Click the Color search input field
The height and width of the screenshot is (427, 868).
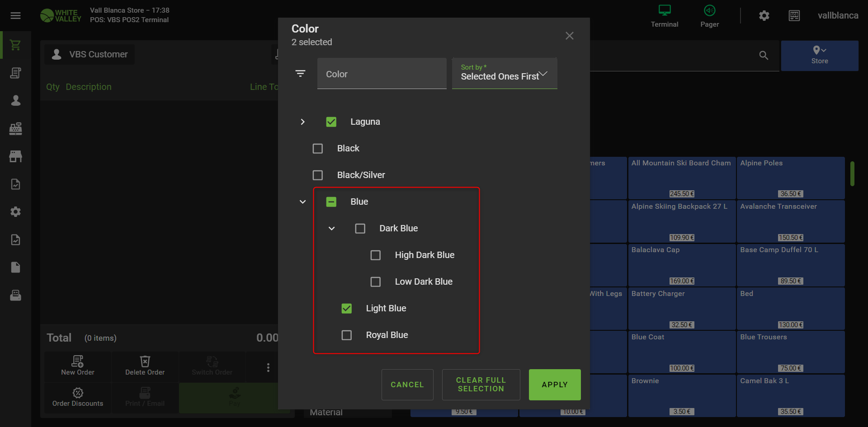pos(382,74)
